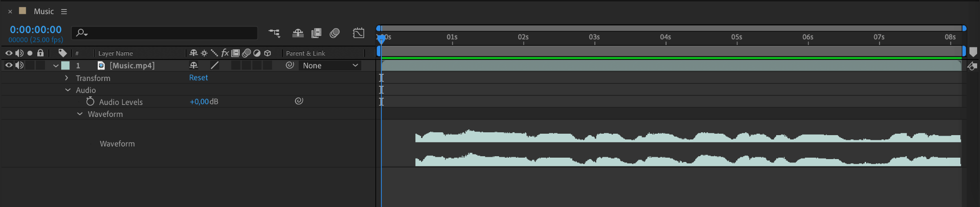Toggle the shy layers hide switch
This screenshot has width=980, height=207.
point(298,33)
